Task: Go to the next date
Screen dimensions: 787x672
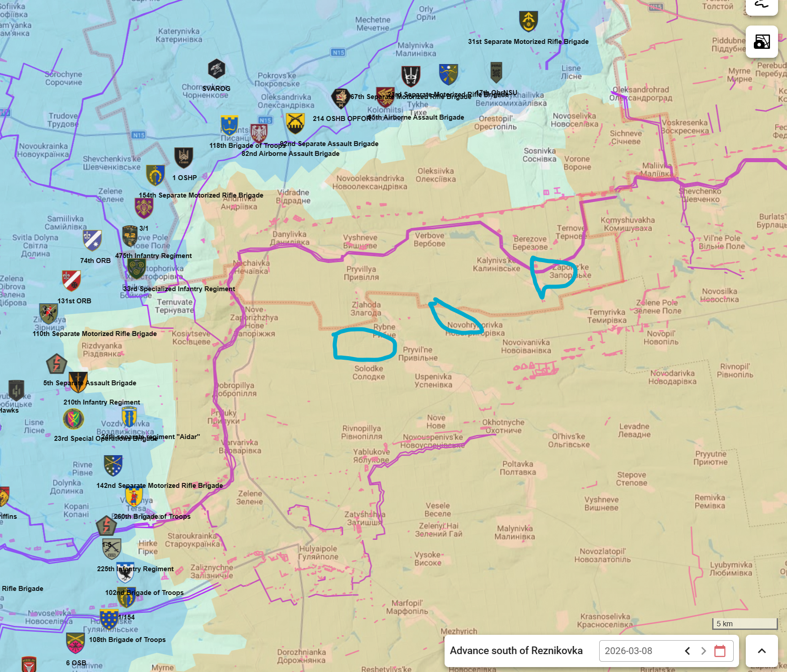Action: [704, 651]
